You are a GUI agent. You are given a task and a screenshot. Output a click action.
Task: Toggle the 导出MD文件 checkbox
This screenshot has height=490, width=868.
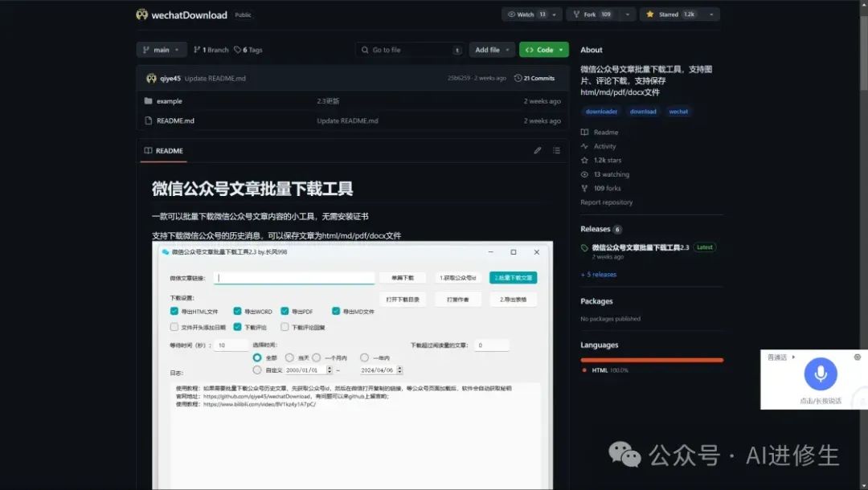coord(336,312)
